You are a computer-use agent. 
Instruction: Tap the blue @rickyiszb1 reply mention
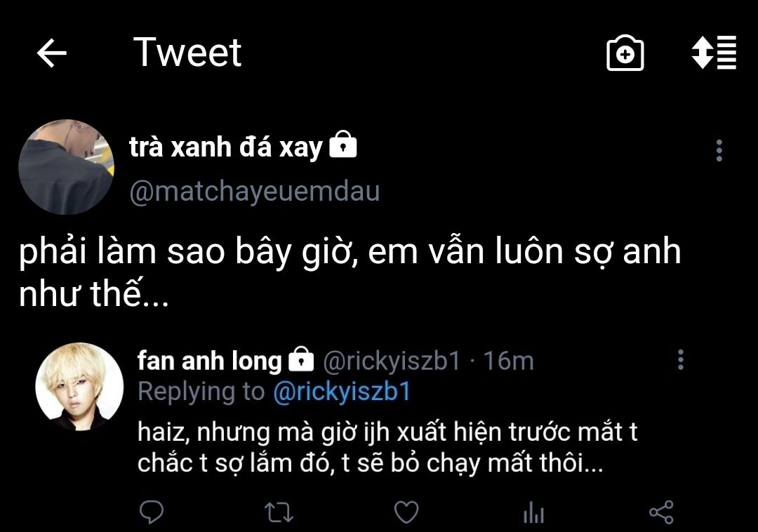341,392
